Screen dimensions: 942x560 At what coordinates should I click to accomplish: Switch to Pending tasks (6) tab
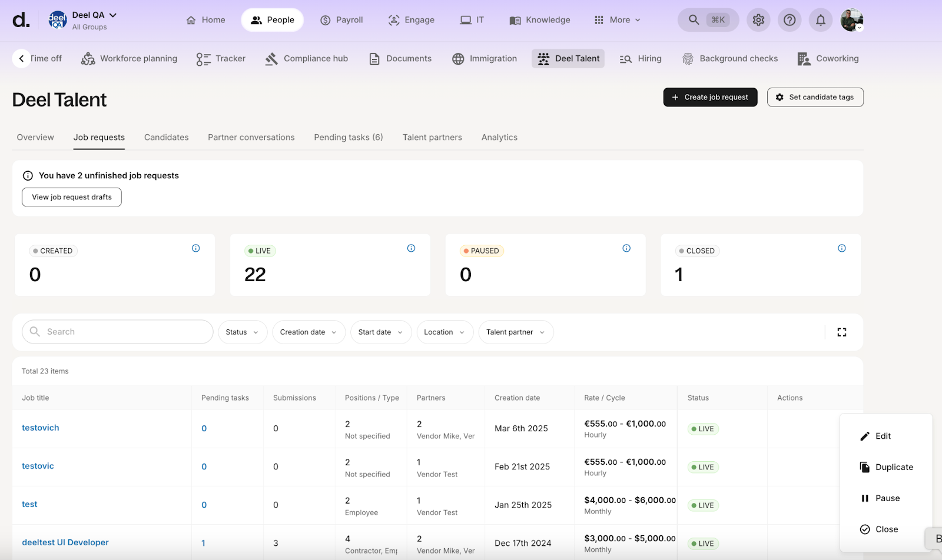(349, 137)
